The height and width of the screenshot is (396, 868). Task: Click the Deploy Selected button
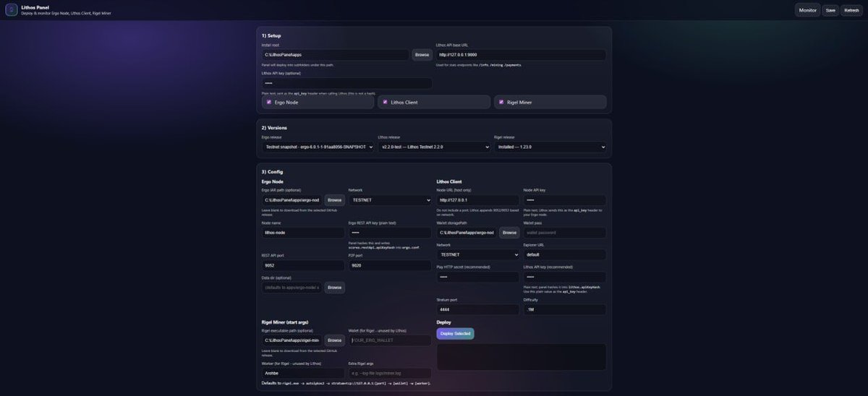pyautogui.click(x=455, y=333)
